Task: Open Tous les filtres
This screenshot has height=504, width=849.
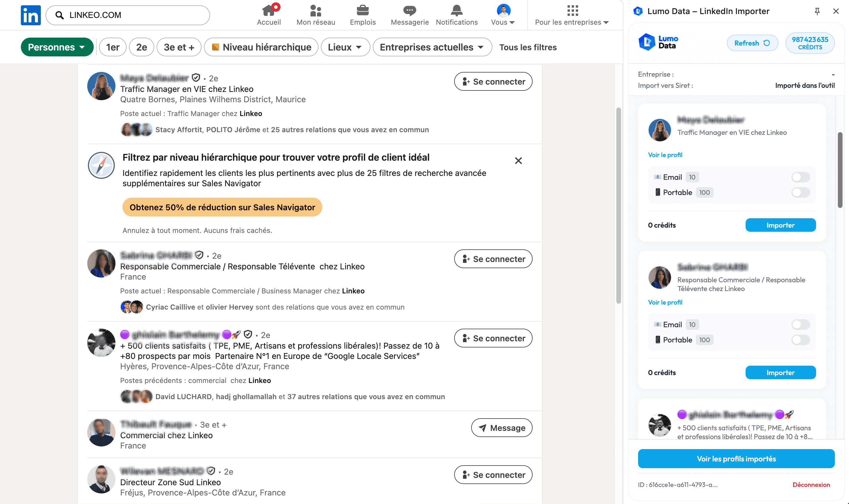Action: tap(527, 47)
